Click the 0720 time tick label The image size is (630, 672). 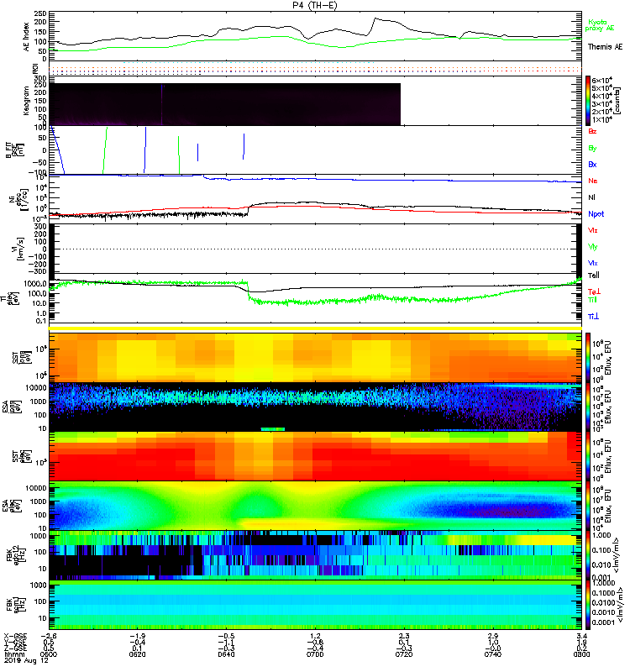tap(404, 654)
